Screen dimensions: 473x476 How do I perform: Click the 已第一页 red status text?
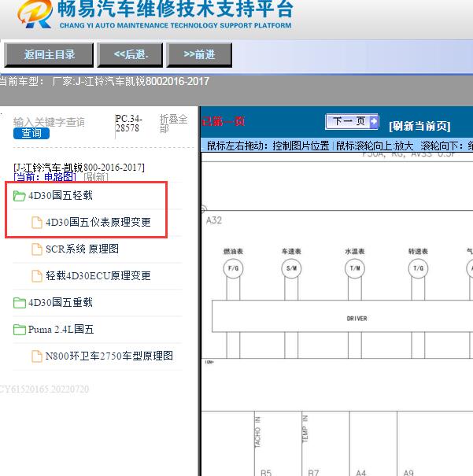click(224, 121)
